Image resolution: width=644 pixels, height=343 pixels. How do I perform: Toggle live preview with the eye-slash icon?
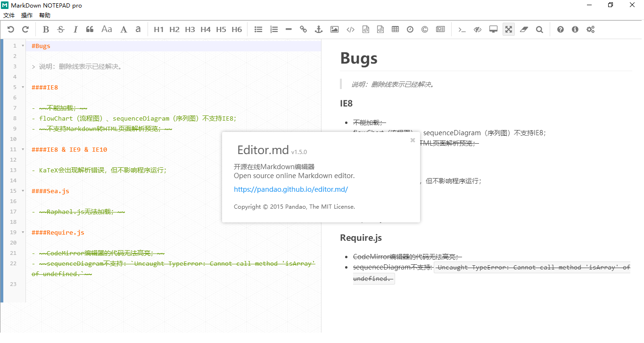(x=478, y=29)
